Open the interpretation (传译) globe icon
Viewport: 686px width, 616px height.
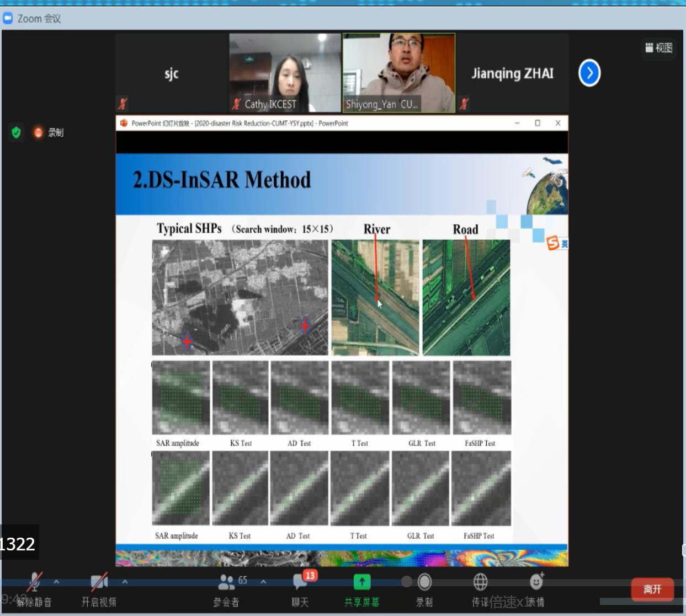coord(480,582)
